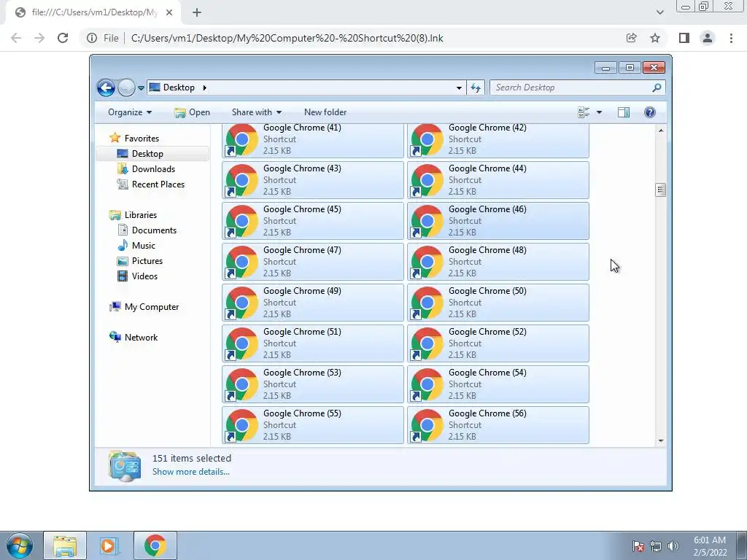Open the view options dropdown arrow

tap(600, 112)
